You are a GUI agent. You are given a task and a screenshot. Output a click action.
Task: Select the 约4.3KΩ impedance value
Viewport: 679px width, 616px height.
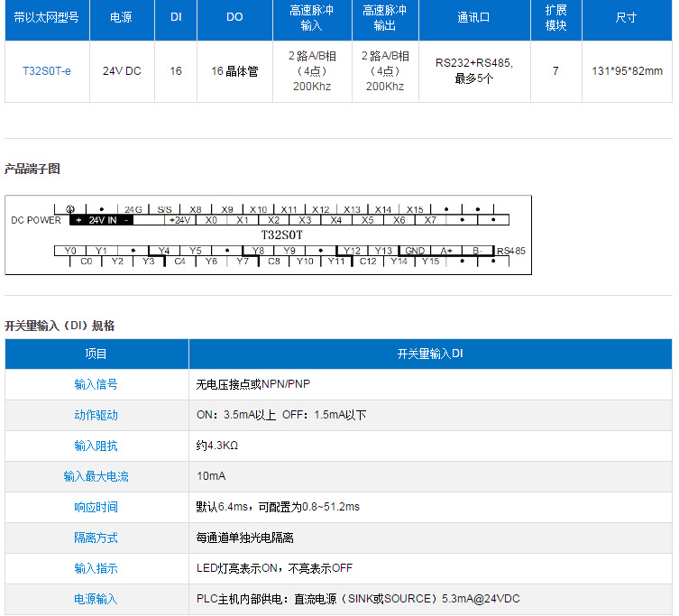pyautogui.click(x=217, y=446)
